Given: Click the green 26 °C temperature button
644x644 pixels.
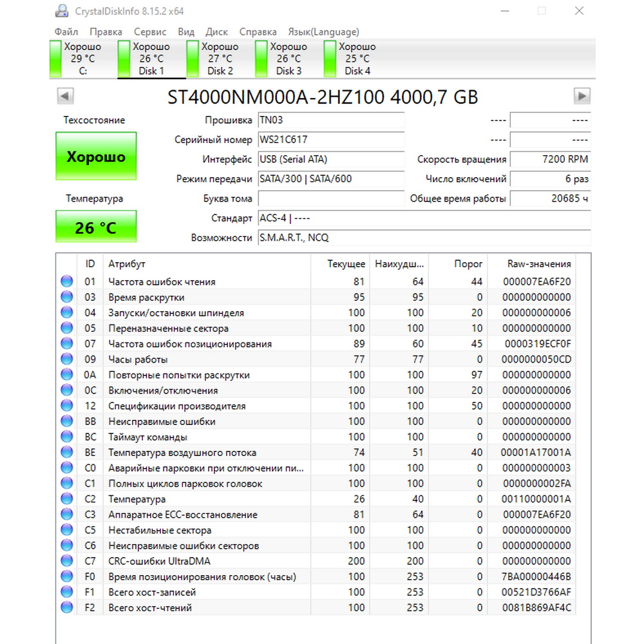Looking at the screenshot, I should click(96, 227).
